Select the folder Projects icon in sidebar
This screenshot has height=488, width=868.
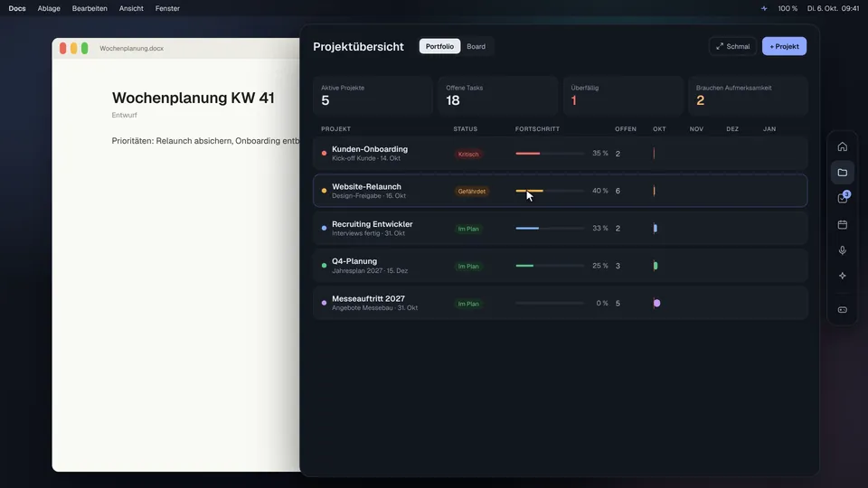pyautogui.click(x=842, y=173)
